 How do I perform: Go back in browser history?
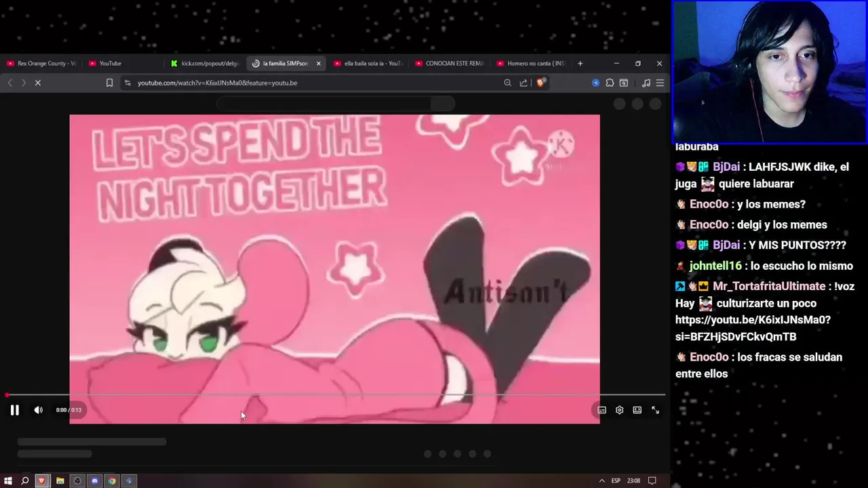point(9,83)
